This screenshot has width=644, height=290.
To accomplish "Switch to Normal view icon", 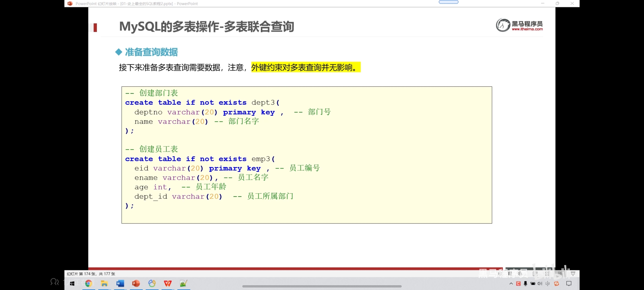I will (535, 274).
